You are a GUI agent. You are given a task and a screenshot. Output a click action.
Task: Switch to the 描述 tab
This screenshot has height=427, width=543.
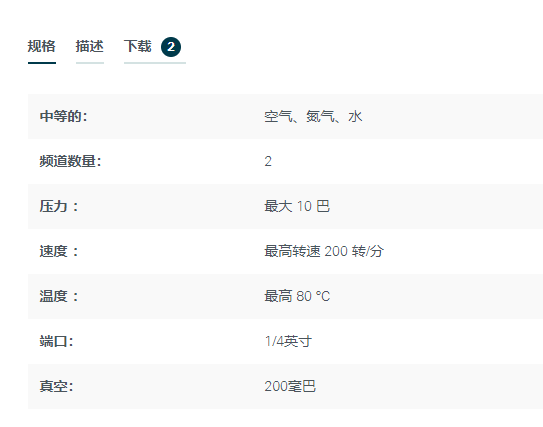point(90,46)
